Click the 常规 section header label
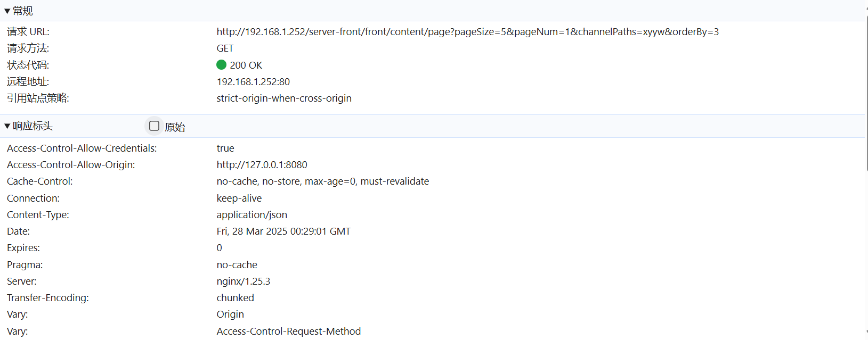 (x=23, y=11)
